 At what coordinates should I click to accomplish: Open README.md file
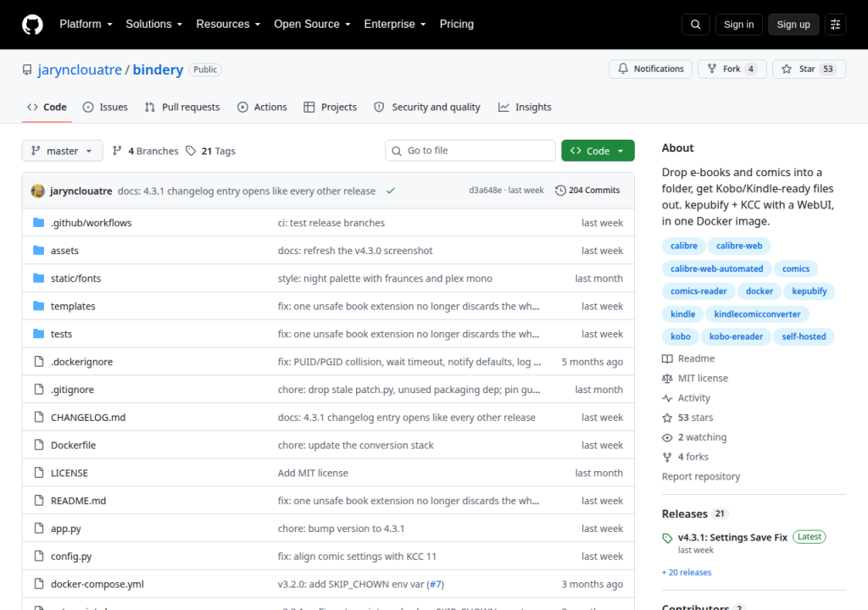78,501
